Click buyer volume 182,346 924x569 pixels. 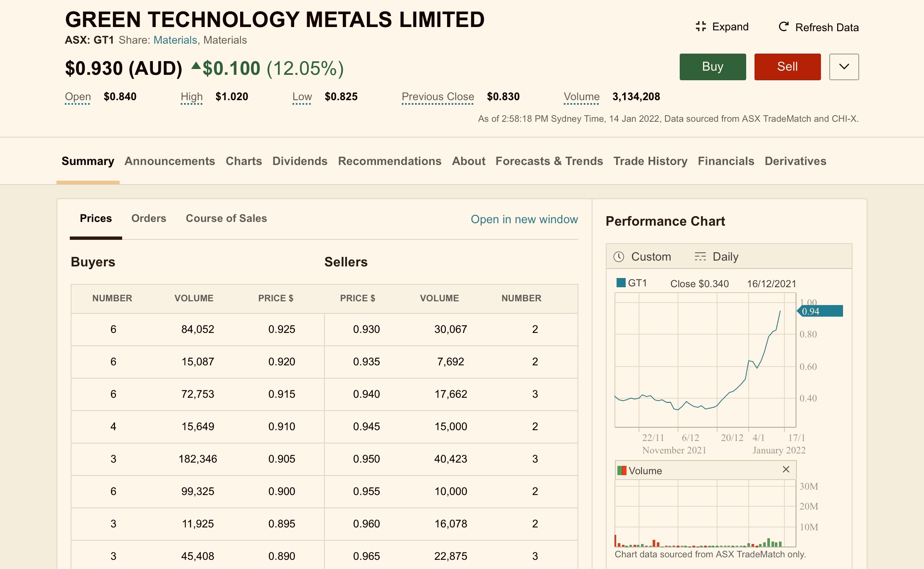pos(198,459)
